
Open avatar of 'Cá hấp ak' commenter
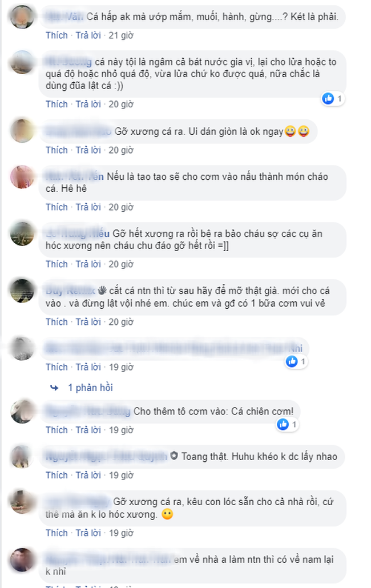point(22,17)
